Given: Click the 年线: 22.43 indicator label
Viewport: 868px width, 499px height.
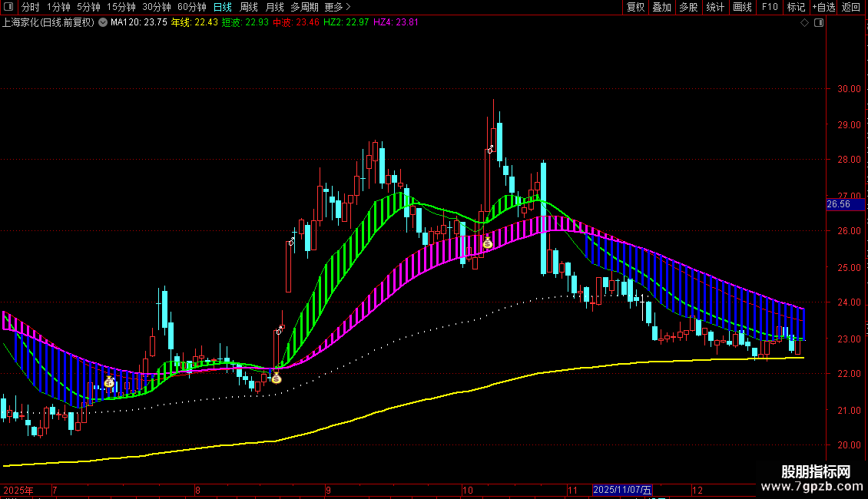Looking at the screenshot, I should 194,22.
